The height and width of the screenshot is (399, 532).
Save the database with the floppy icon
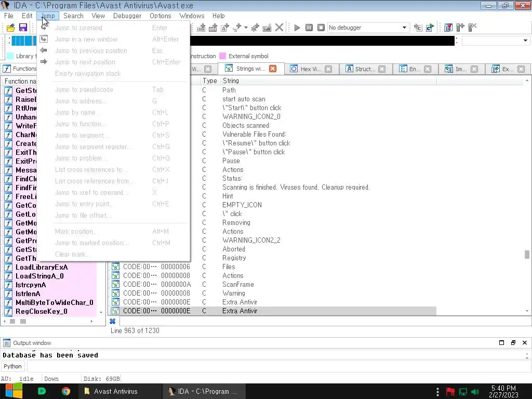coord(23,28)
